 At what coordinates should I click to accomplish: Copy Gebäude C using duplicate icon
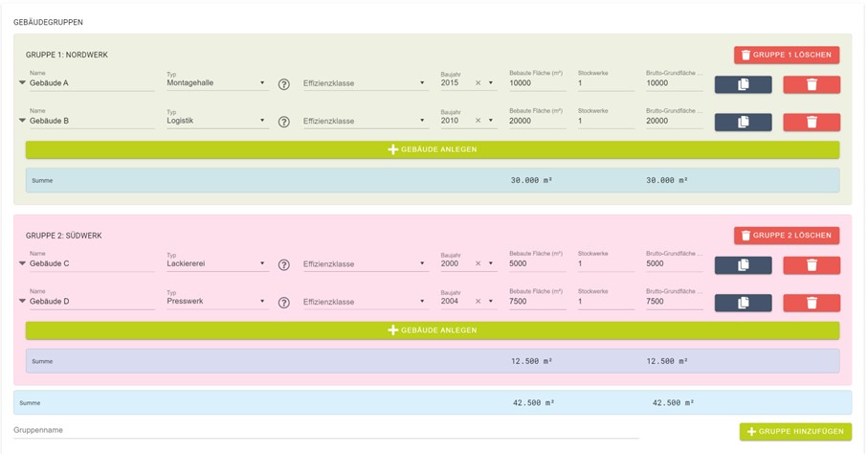click(743, 264)
